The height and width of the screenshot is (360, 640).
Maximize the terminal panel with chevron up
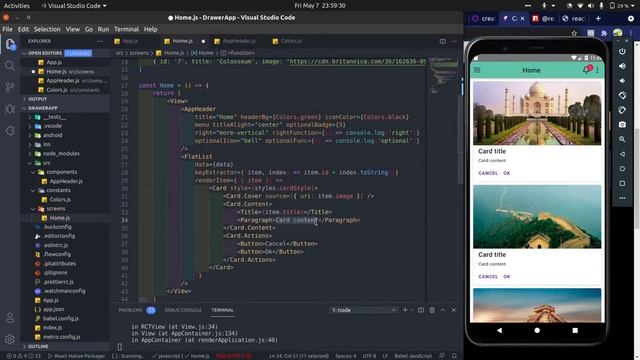click(443, 310)
